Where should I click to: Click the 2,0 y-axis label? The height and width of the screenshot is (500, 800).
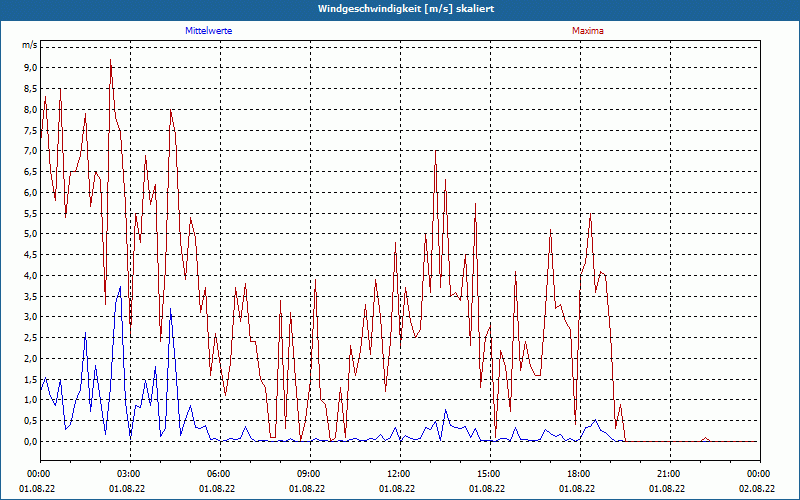pos(30,358)
